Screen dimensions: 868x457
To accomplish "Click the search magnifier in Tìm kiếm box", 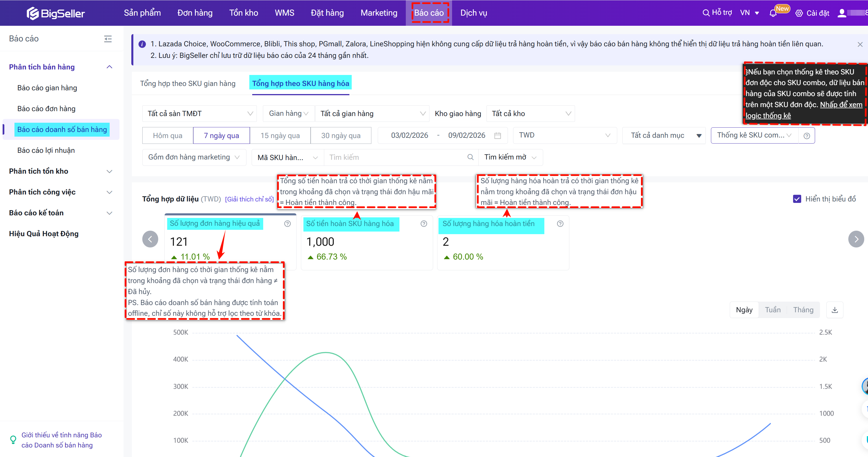I will pyautogui.click(x=470, y=157).
